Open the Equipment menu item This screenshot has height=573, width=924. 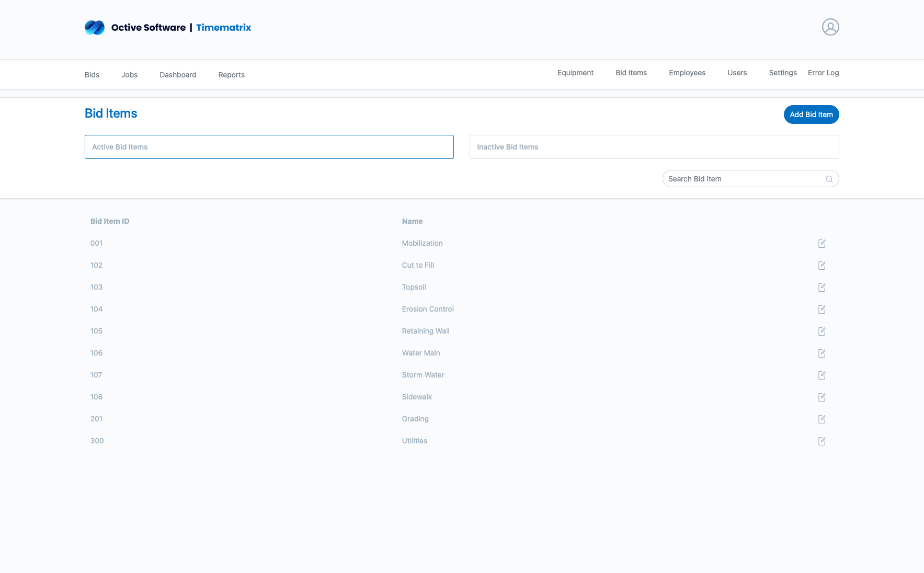click(575, 73)
